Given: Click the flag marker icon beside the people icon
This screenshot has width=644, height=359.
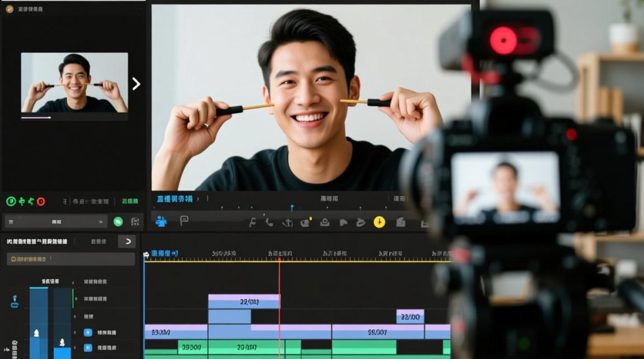Looking at the screenshot, I should pos(184,220).
